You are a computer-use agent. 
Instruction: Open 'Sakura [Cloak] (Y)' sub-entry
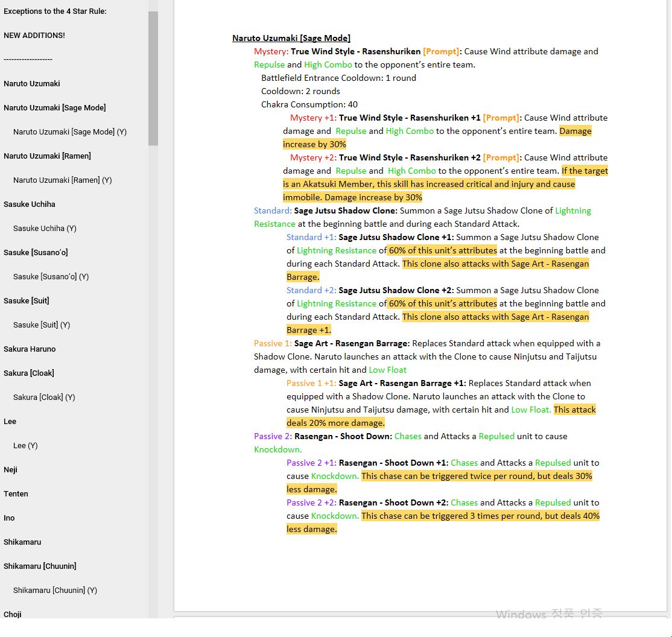(x=44, y=398)
